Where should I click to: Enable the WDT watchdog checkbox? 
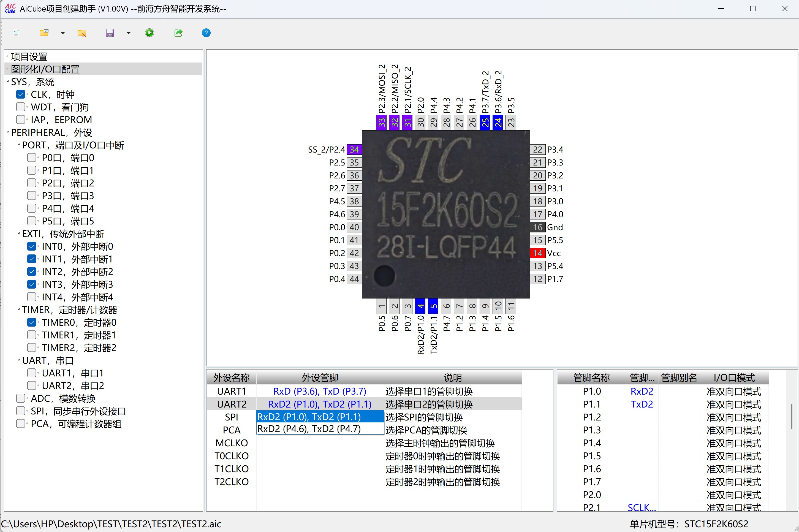click(x=21, y=107)
